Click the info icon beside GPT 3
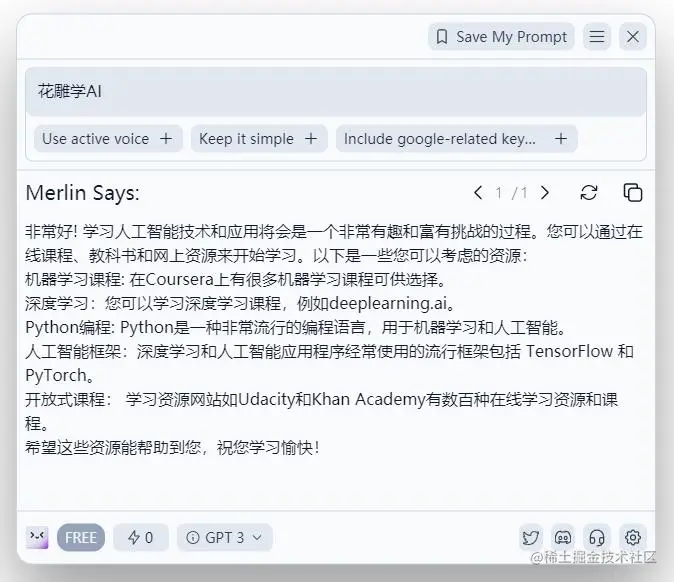The height and width of the screenshot is (582, 674). 193,537
